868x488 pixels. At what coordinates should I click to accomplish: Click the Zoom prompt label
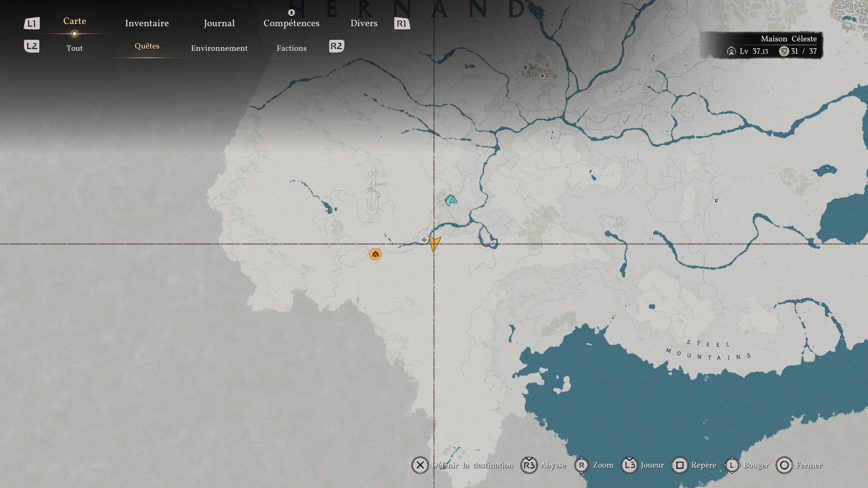tap(603, 465)
